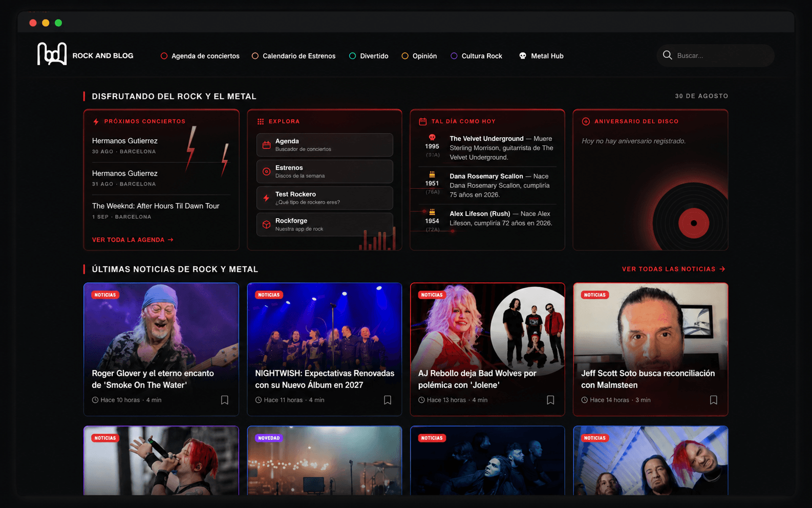Image resolution: width=812 pixels, height=508 pixels.
Task: Click the Jeff Scott Soto article thumbnail
Action: (651, 325)
